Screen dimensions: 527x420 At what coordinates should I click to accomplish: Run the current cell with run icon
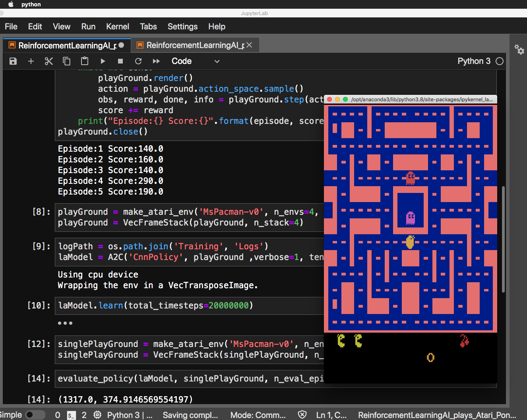pyautogui.click(x=103, y=61)
